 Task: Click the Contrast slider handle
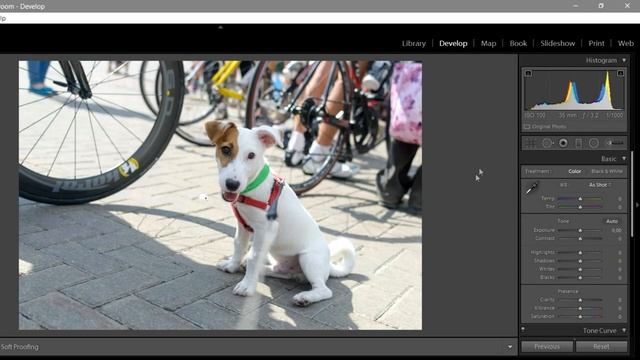tap(580, 238)
